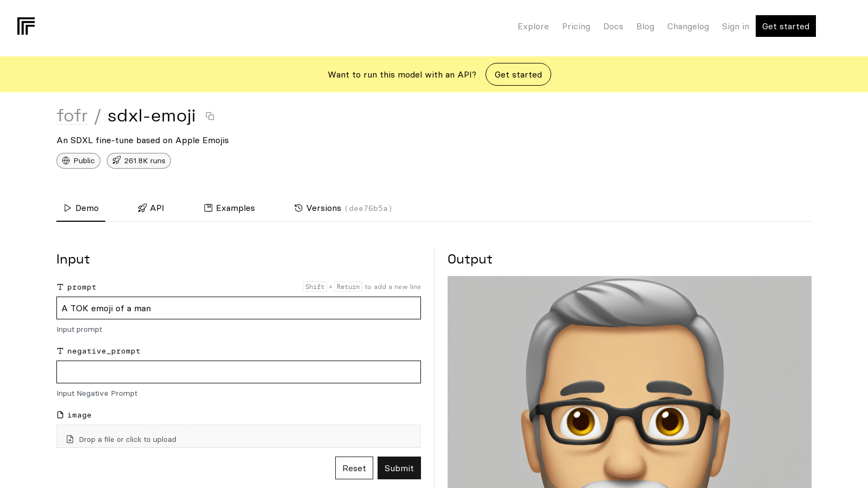This screenshot has width=868, height=488.
Task: Click the 261.8K runs badge
Action: [x=139, y=160]
